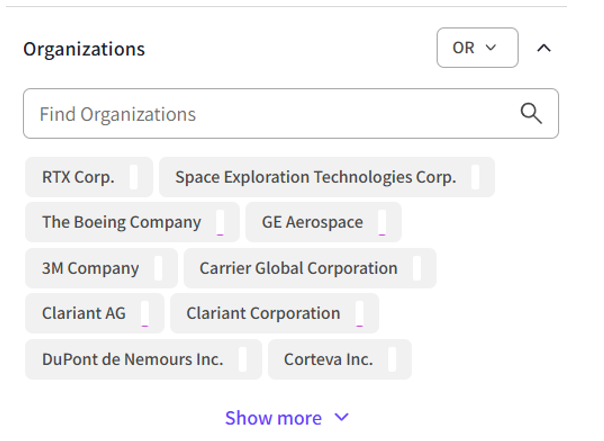604x441 pixels.
Task: Select the RTX Corp. organization chip
Action: [78, 177]
